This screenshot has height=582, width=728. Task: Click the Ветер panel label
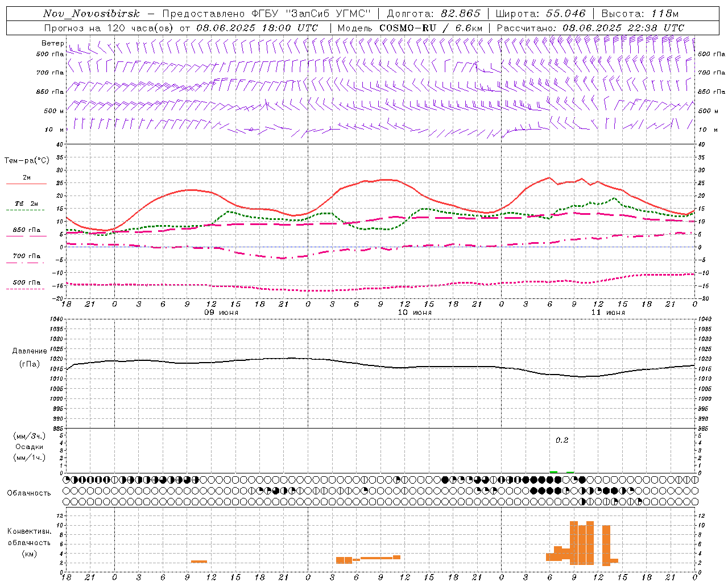(52, 43)
